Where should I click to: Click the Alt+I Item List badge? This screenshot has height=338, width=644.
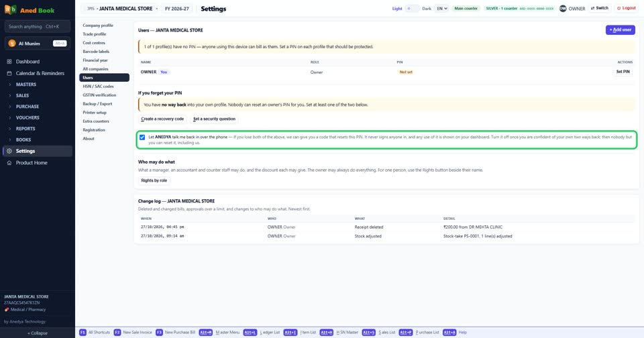[290, 332]
